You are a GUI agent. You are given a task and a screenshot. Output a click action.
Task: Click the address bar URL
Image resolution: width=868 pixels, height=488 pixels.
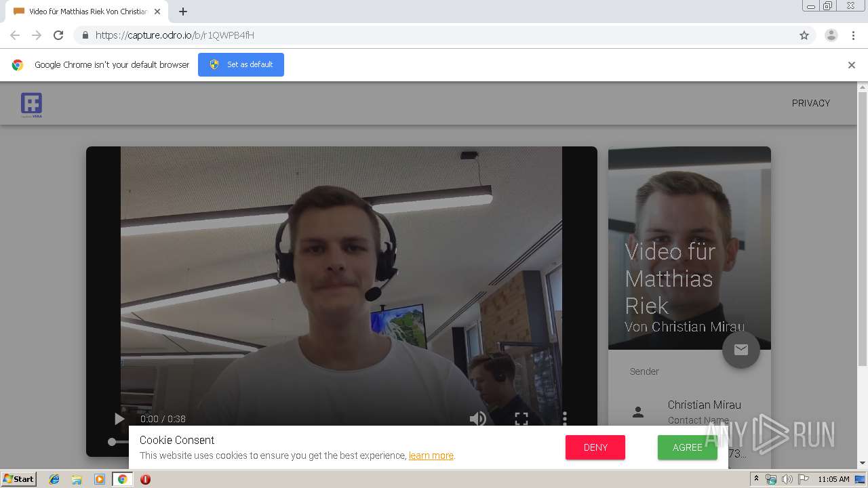tap(175, 35)
